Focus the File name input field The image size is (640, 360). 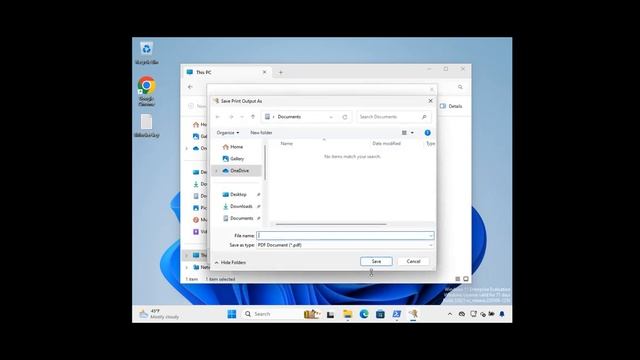coord(342,236)
